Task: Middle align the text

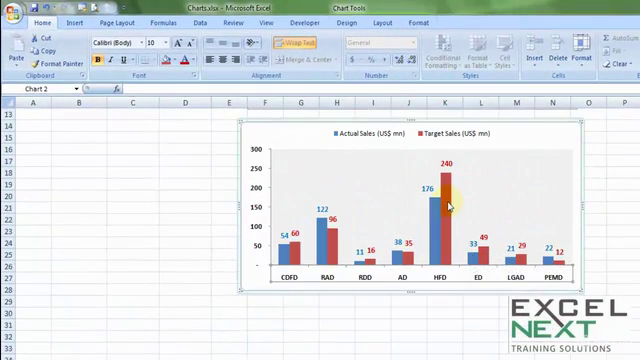Action: [x=223, y=42]
